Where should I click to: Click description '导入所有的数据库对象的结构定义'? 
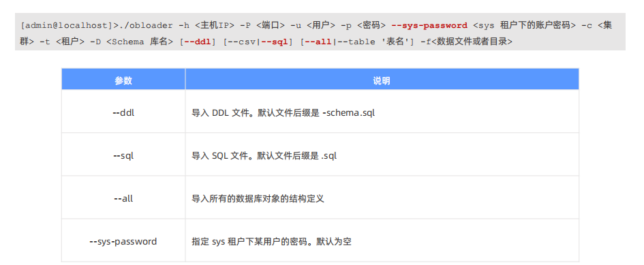(x=258, y=199)
